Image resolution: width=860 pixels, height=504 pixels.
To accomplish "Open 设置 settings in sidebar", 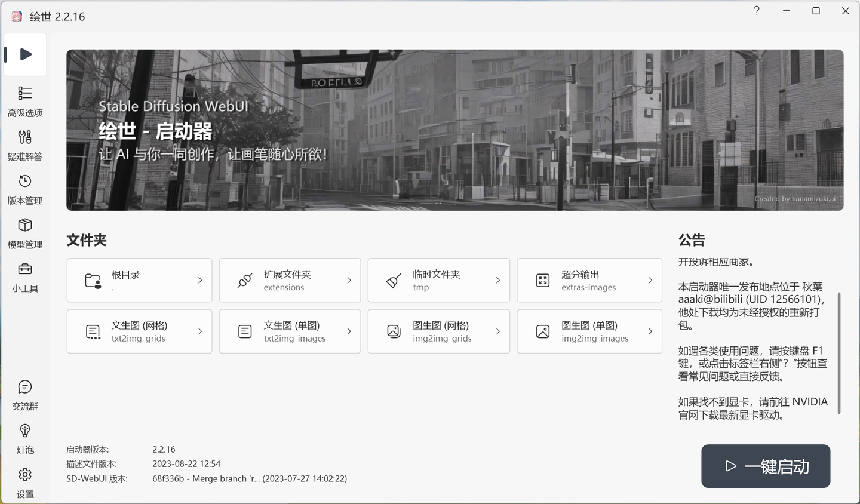I will (x=25, y=483).
